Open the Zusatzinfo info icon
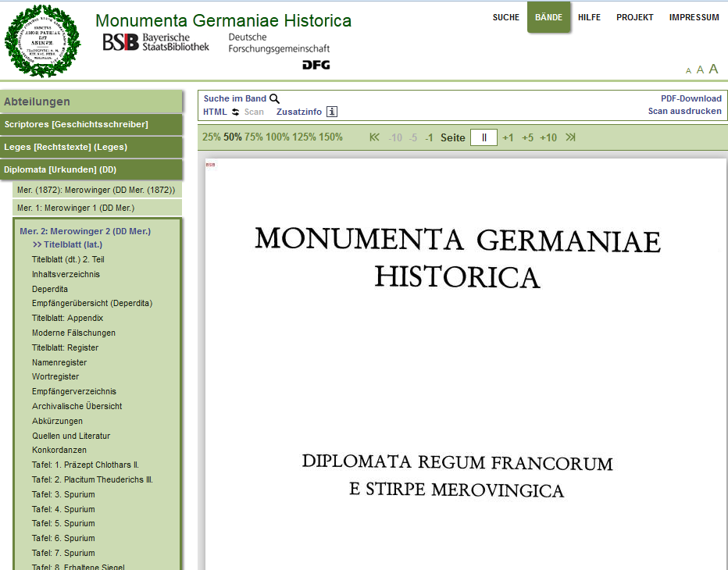 pos(332,112)
